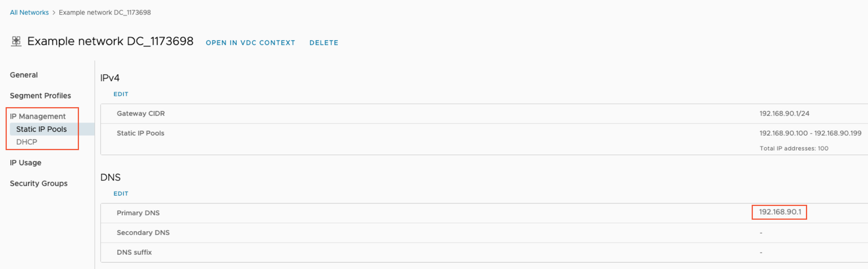This screenshot has height=269, width=868.
Task: Switch to DHCP sub-item
Action: (x=27, y=142)
